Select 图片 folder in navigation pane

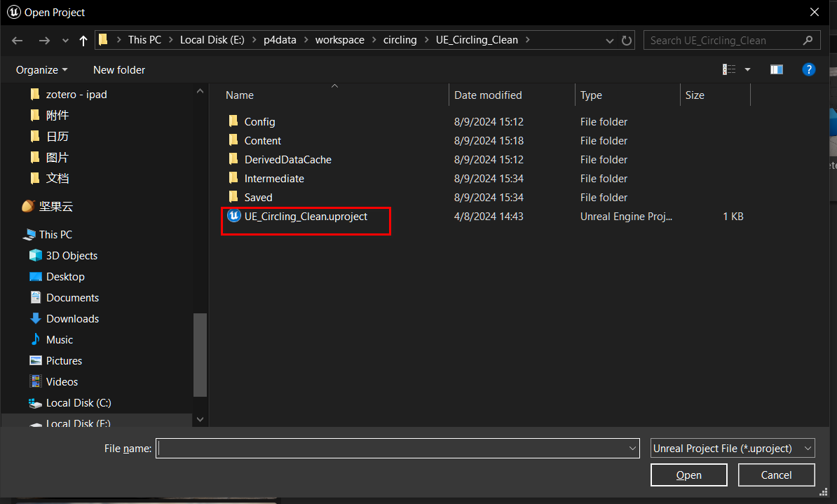coord(57,158)
